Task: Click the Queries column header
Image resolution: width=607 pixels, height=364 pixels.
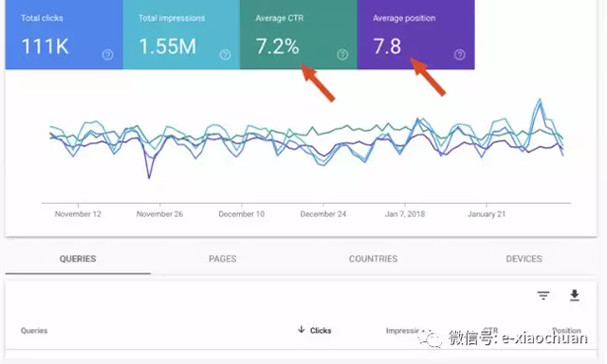Action: [34, 331]
